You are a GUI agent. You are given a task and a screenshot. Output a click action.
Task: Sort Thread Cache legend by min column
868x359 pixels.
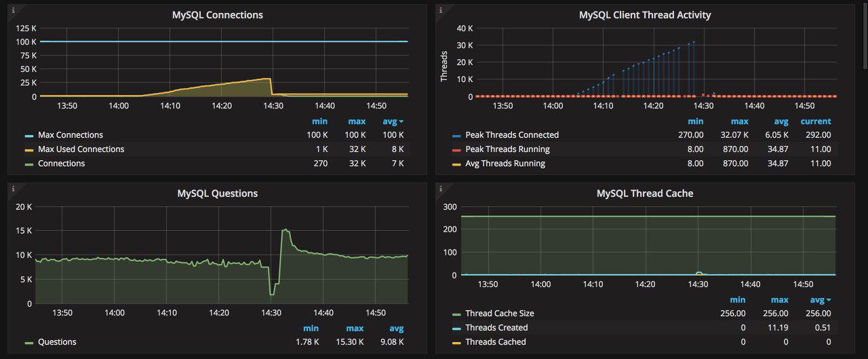pyautogui.click(x=737, y=300)
